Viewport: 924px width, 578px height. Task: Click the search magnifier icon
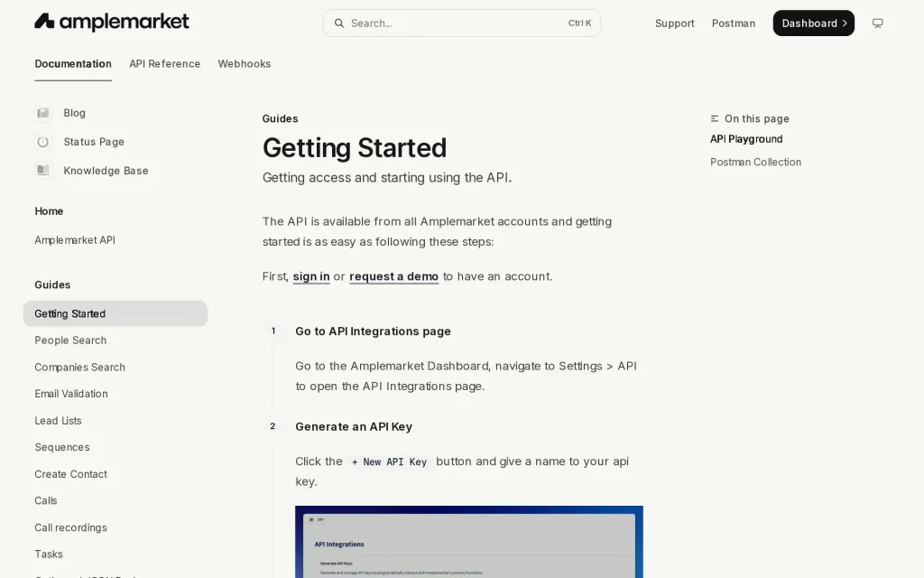click(x=339, y=23)
